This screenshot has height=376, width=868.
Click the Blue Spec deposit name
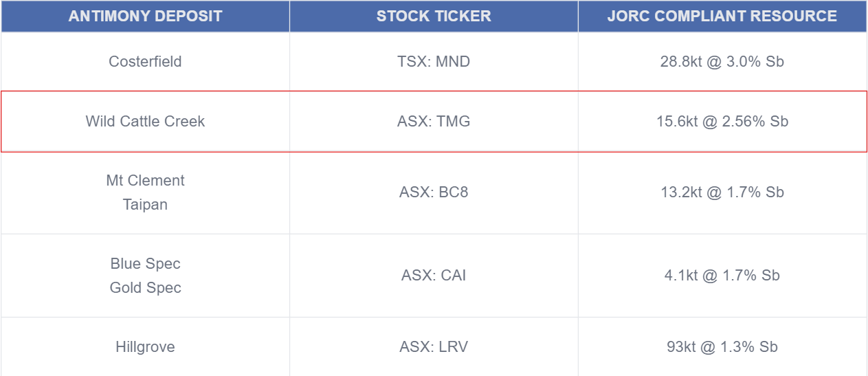coord(145,264)
